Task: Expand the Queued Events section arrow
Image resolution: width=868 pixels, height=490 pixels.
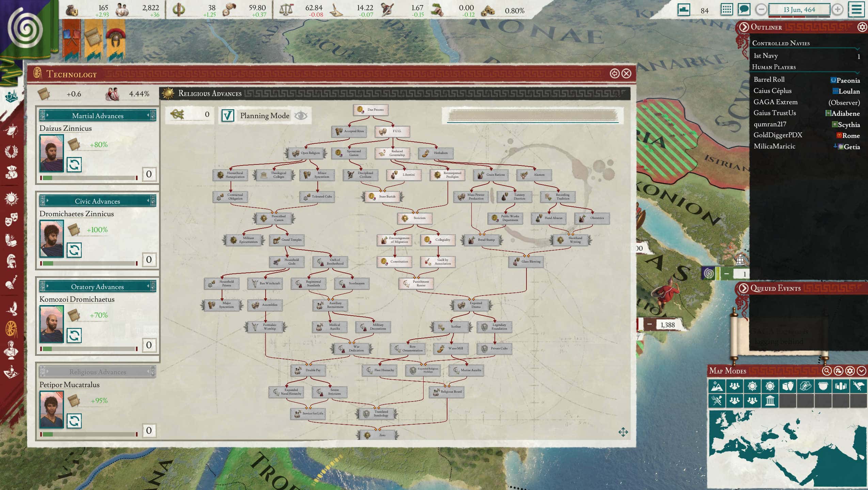Action: click(744, 288)
